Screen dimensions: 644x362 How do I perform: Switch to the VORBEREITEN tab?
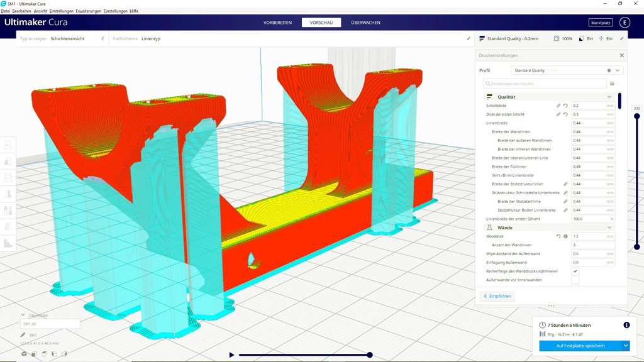(x=277, y=23)
